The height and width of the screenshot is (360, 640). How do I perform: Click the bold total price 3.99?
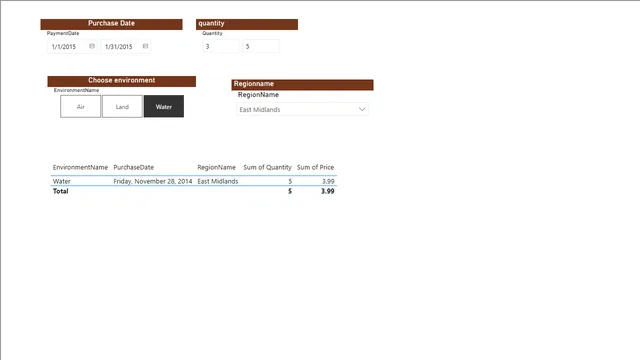tap(327, 191)
